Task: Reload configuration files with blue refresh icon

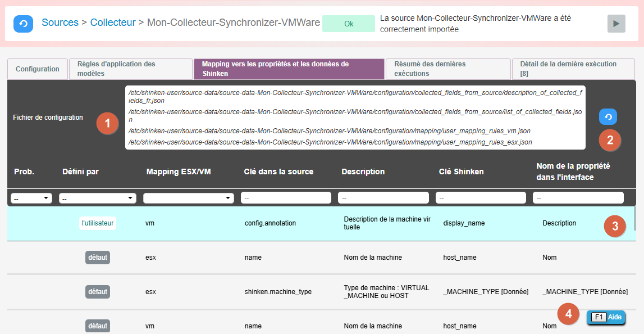Action: click(608, 116)
